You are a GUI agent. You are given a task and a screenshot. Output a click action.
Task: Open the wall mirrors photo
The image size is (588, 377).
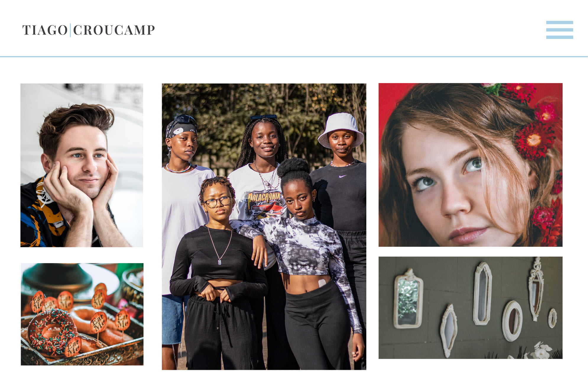coord(470,308)
